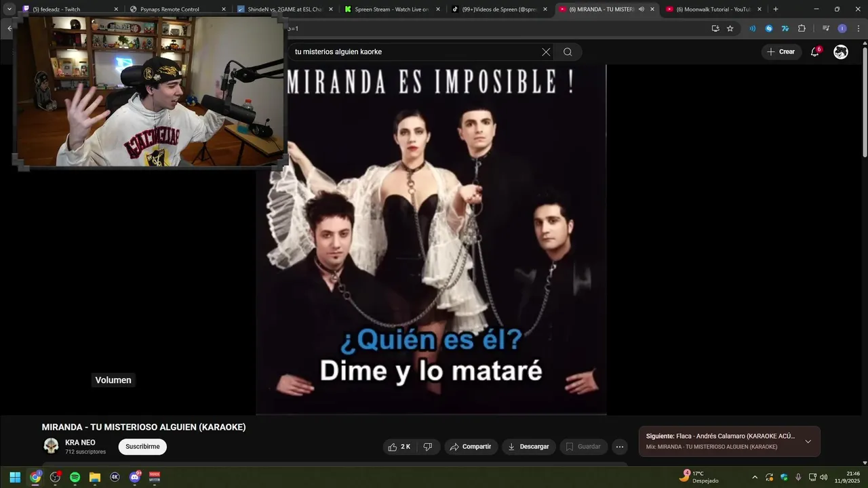The height and width of the screenshot is (488, 868).
Task: Click the sync update tray icon
Action: 770,477
